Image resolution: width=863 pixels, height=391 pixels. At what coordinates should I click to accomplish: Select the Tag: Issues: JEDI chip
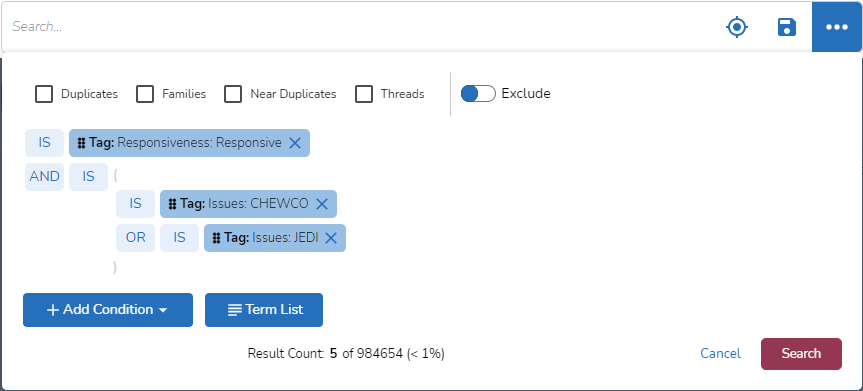(x=275, y=238)
